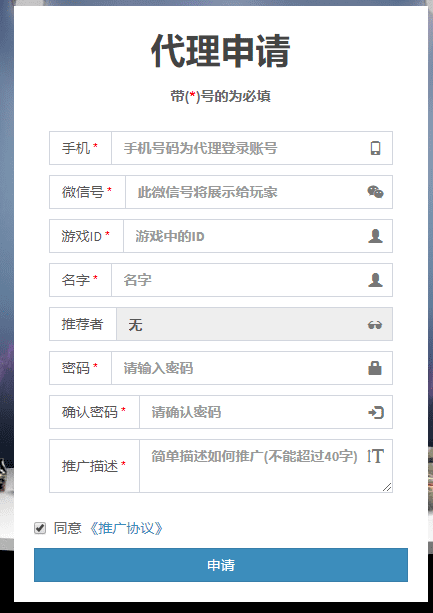433x613 pixels.
Task: Click the user icon in 游戏ID field
Action: coord(376,236)
